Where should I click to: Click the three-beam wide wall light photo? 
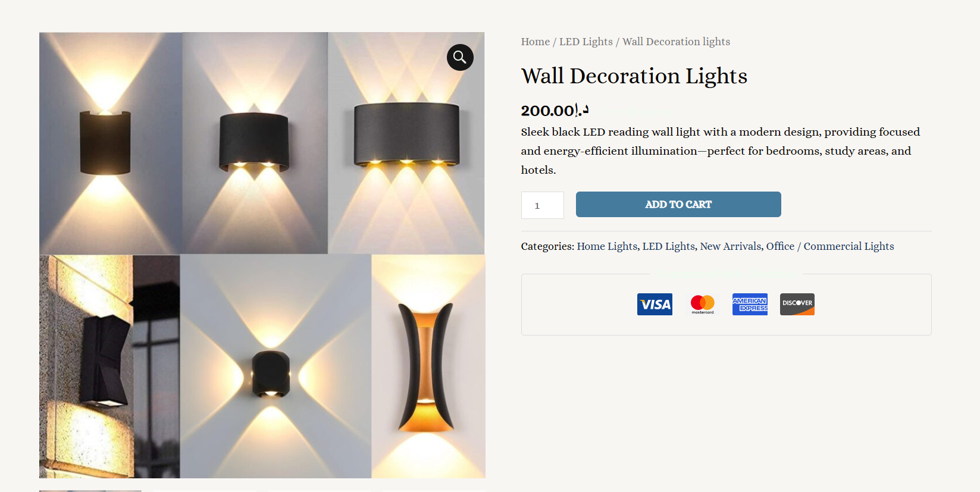pyautogui.click(x=406, y=143)
